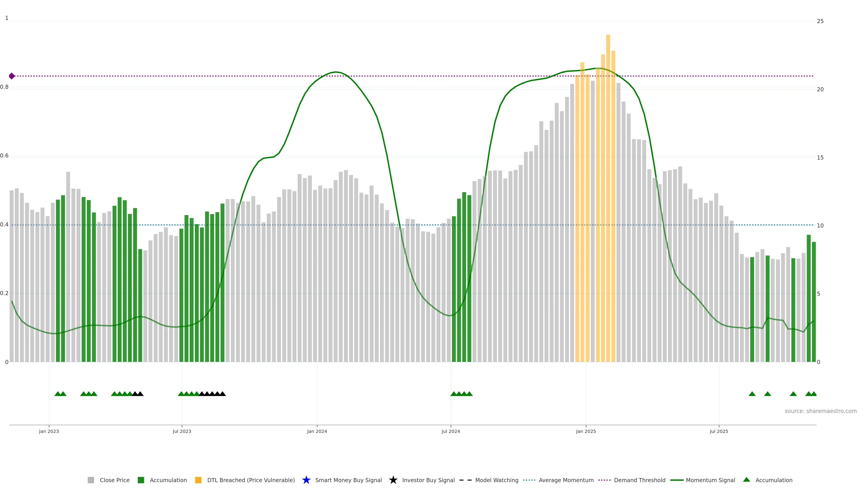868x488 pixels.
Task: Click the gray Close Price legend swatch
Action: click(x=91, y=480)
